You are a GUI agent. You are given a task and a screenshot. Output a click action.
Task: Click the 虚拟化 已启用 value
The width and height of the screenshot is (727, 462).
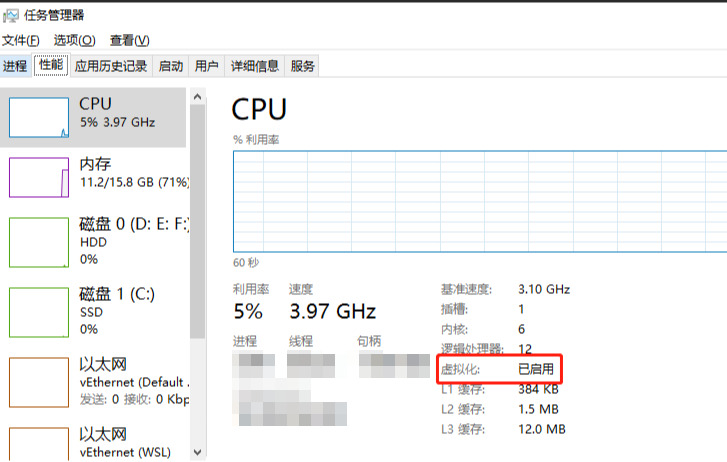point(535,370)
